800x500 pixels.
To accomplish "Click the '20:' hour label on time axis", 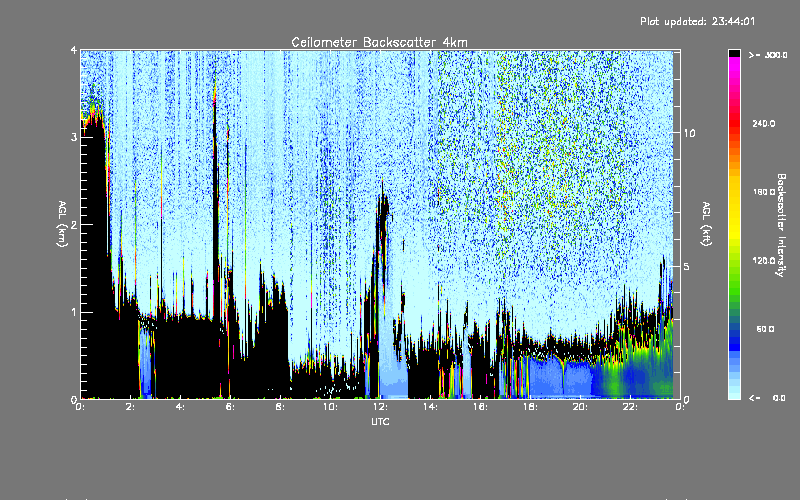I will pyautogui.click(x=580, y=407).
